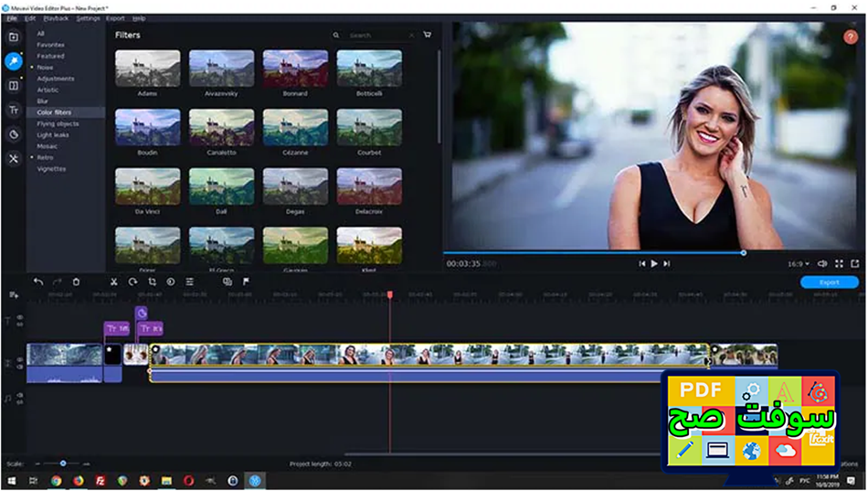Play the preview video
The image size is (868, 491).
tap(654, 264)
